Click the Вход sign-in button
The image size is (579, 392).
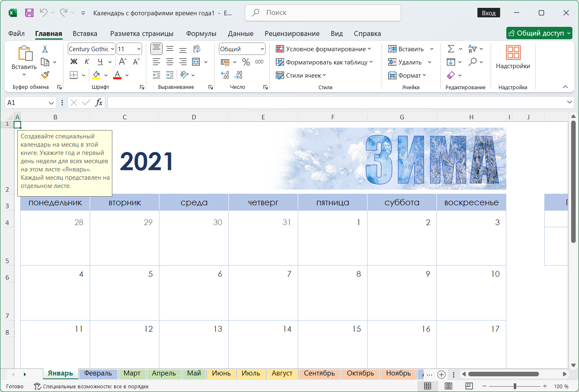pos(489,13)
